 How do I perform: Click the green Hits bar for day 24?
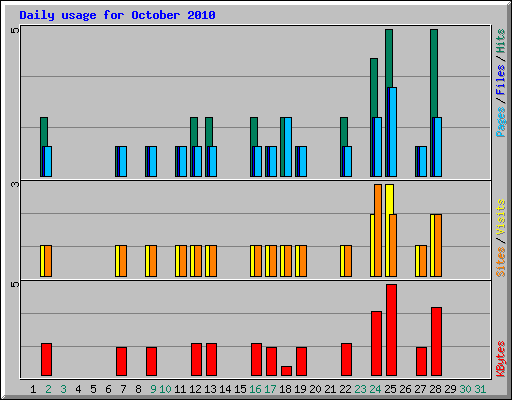point(374,88)
